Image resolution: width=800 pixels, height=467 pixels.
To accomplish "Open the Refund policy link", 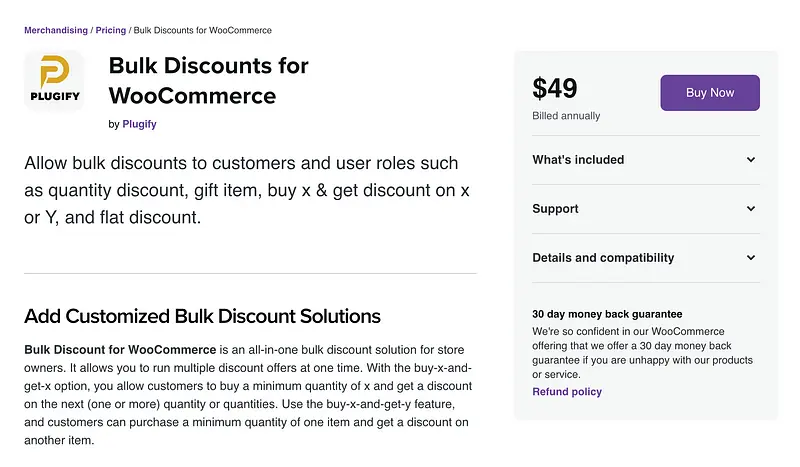I will [567, 392].
